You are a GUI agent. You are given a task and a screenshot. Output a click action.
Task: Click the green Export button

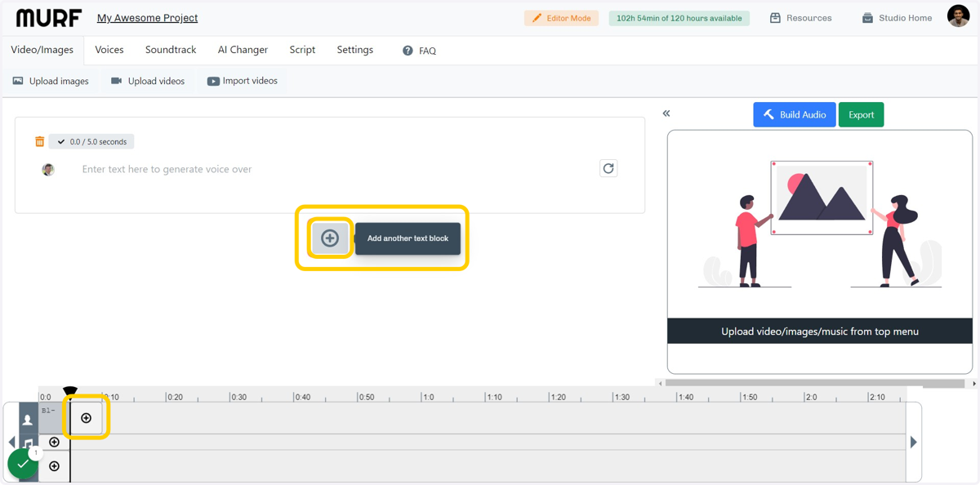coord(861,114)
